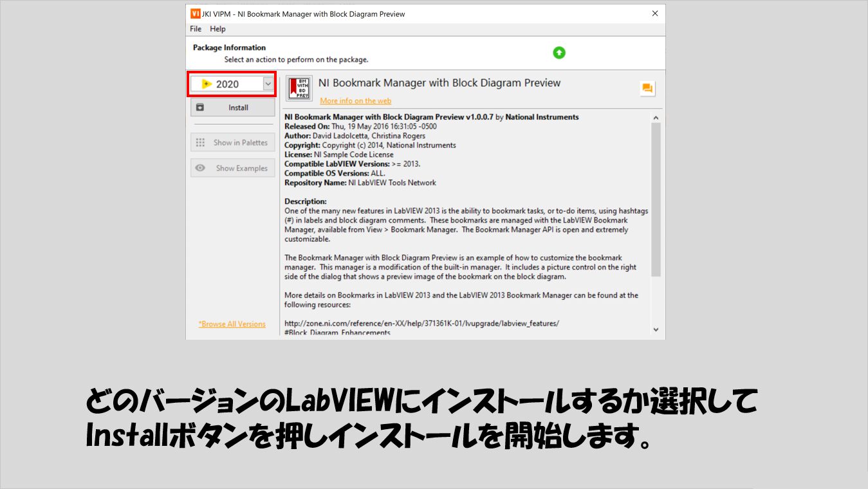Click the Bookmark Manager package icon
Image resolution: width=868 pixels, height=489 pixels.
[299, 88]
